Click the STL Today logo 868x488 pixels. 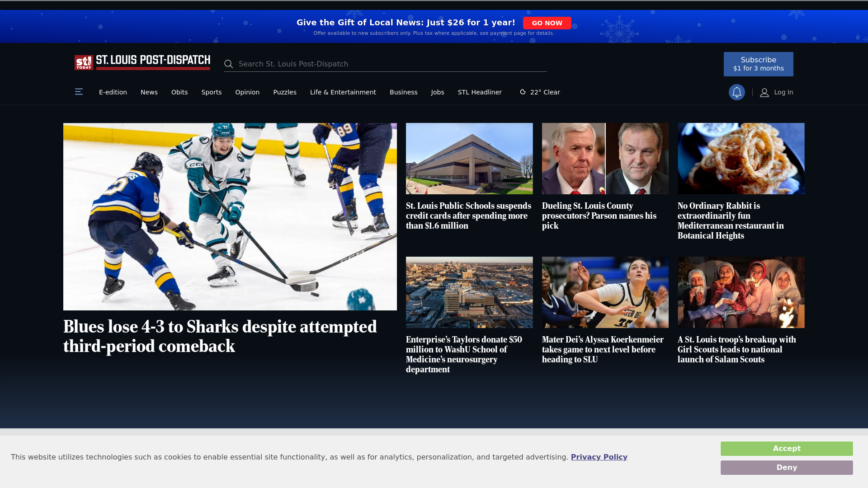coord(84,63)
